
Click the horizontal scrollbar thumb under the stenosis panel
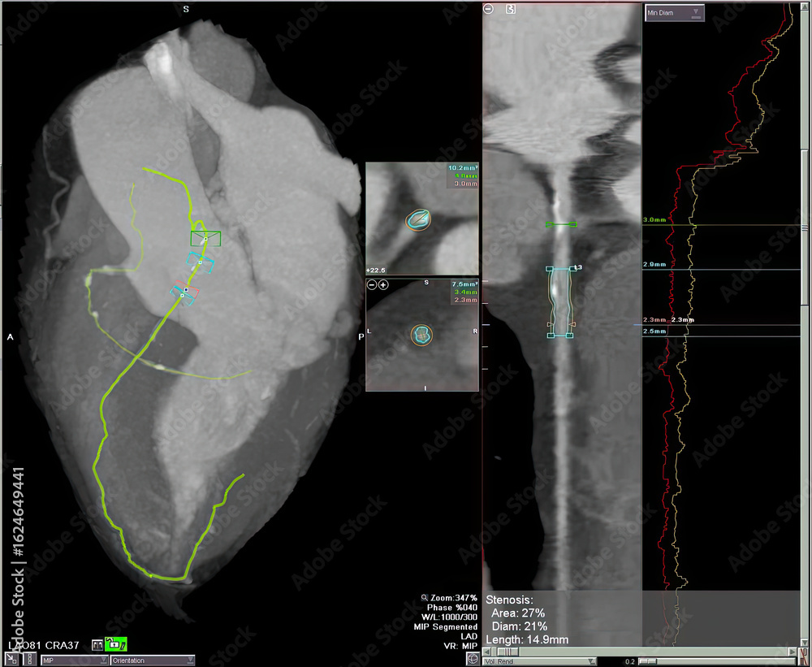[508, 652]
